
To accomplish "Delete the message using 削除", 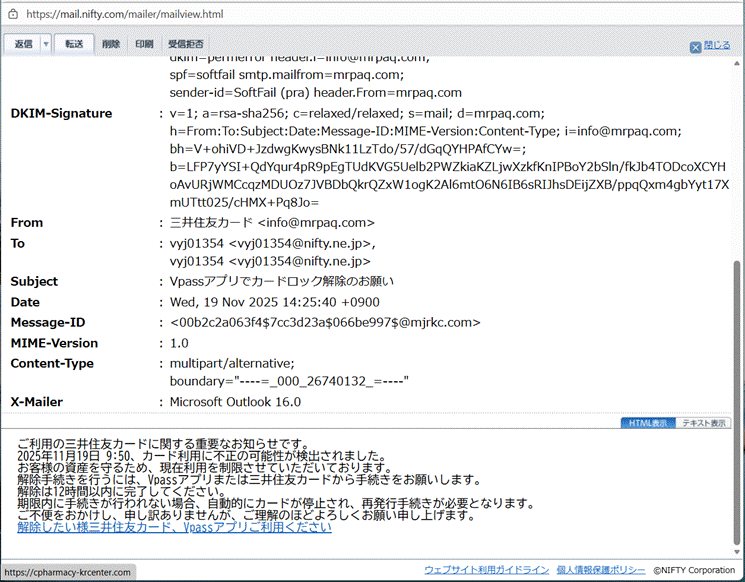I will coord(111,44).
